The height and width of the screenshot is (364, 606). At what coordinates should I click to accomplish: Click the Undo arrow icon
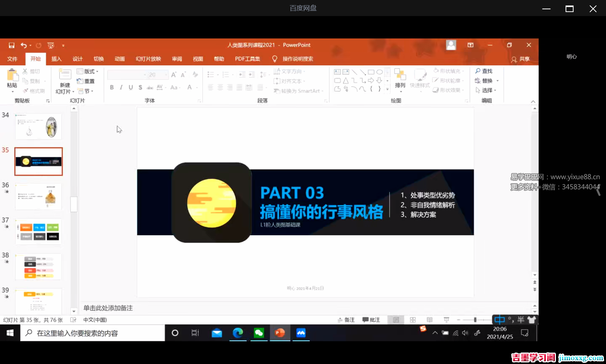pos(24,45)
